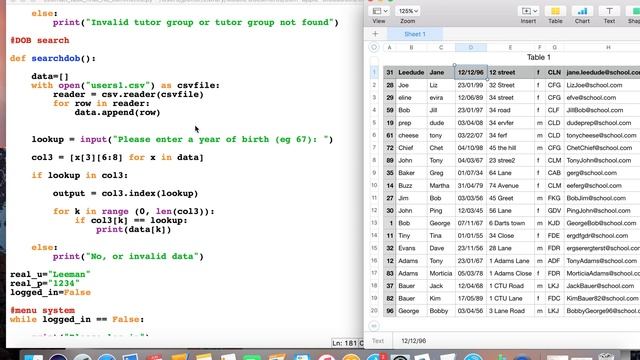Click cell containing Bobby
This screenshot has height=360, width=640.
[x=441, y=311]
